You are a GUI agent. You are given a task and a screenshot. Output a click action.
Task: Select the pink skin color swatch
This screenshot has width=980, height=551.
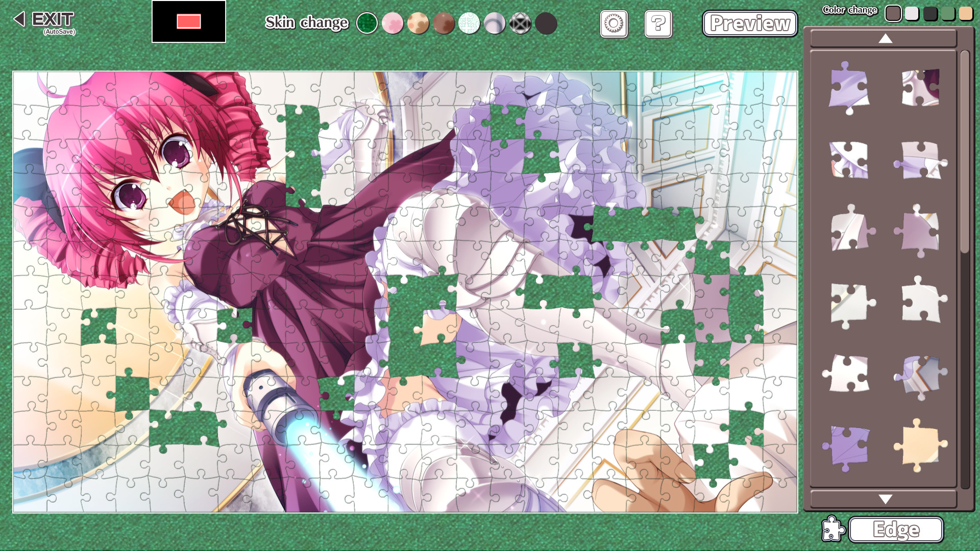391,23
